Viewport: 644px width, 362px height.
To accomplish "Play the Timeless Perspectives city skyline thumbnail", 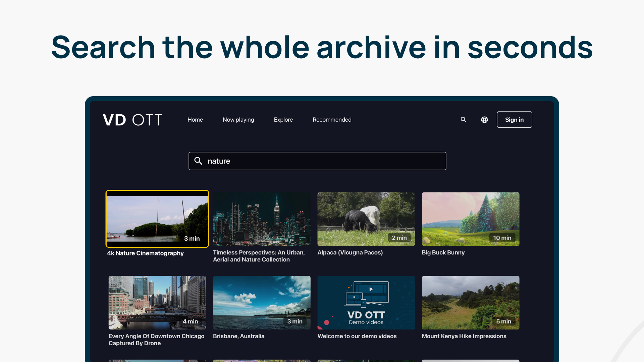I will pyautogui.click(x=262, y=219).
